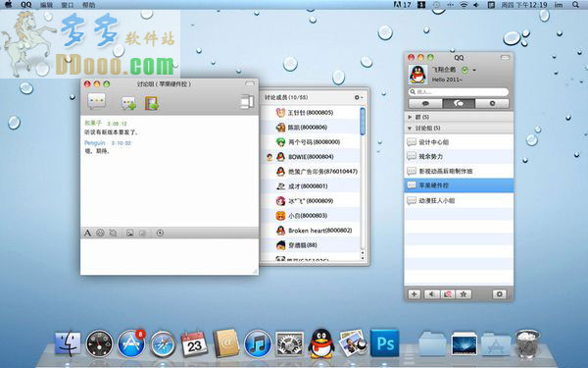
Task: Open Finder from the Dock
Action: click(x=68, y=343)
